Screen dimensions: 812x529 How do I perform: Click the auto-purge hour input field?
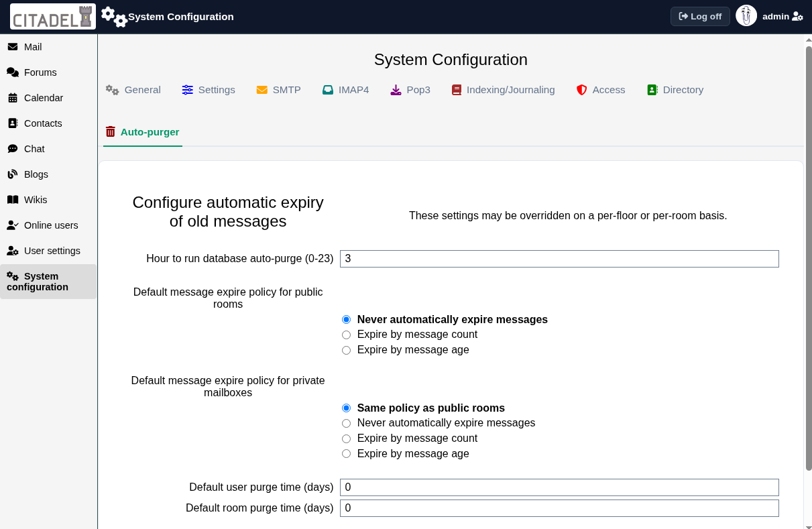point(559,259)
